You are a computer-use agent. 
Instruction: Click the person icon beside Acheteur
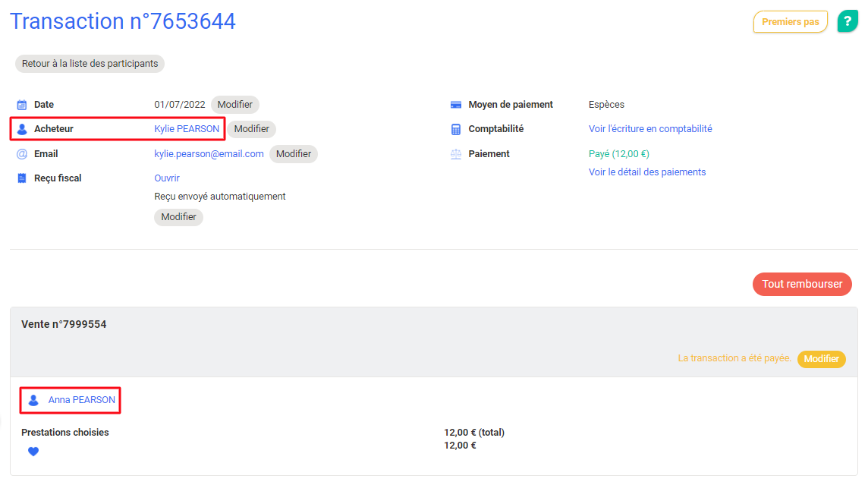pos(21,129)
